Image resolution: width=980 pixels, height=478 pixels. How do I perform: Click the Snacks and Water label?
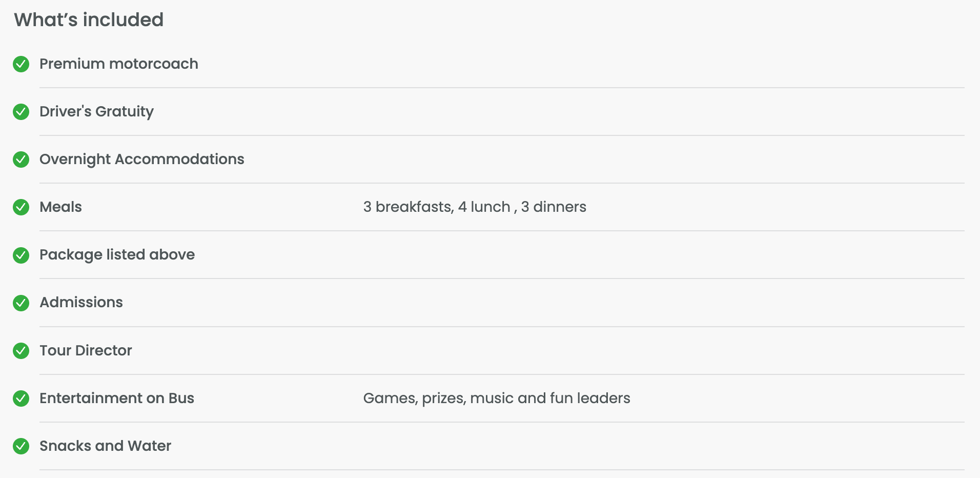[x=105, y=446]
